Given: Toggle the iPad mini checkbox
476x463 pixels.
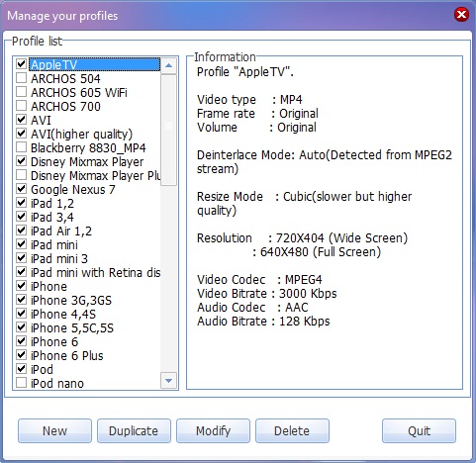Looking at the screenshot, I should pos(22,244).
